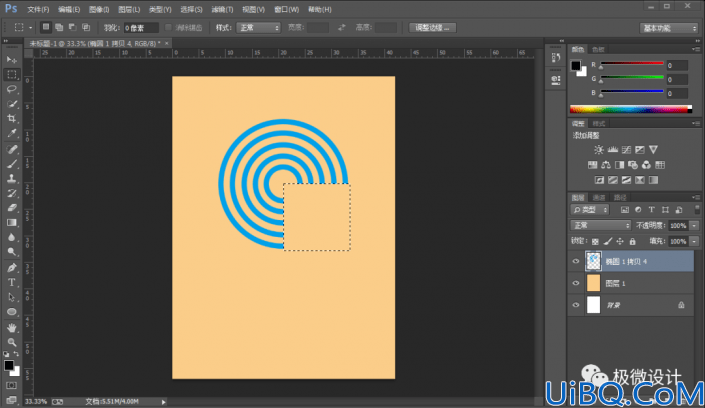
Task: Click the swap width and height button
Action: click(342, 27)
